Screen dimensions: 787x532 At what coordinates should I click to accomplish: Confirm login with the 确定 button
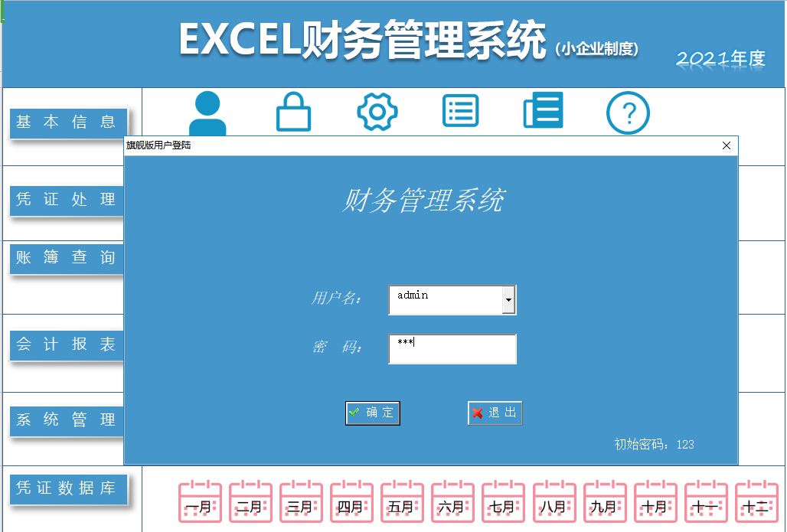[x=372, y=413]
